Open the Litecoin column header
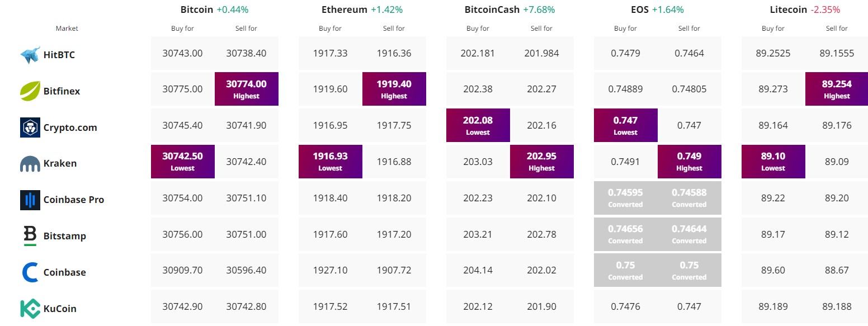The width and height of the screenshot is (868, 326). coord(788,10)
